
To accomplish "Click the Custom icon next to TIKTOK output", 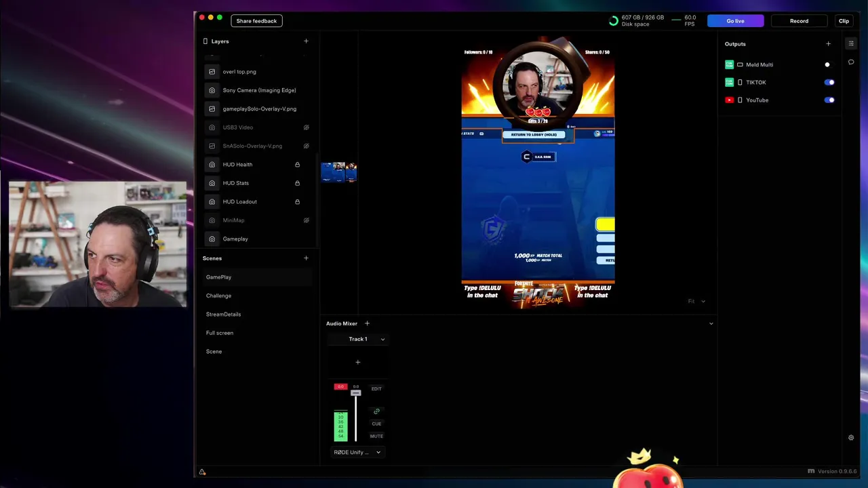I will pyautogui.click(x=730, y=82).
